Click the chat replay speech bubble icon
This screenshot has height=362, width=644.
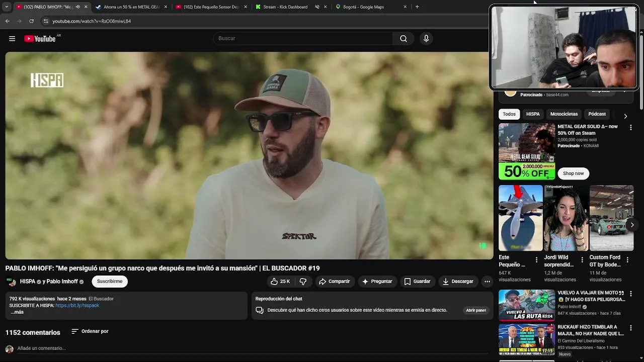tap(260, 310)
